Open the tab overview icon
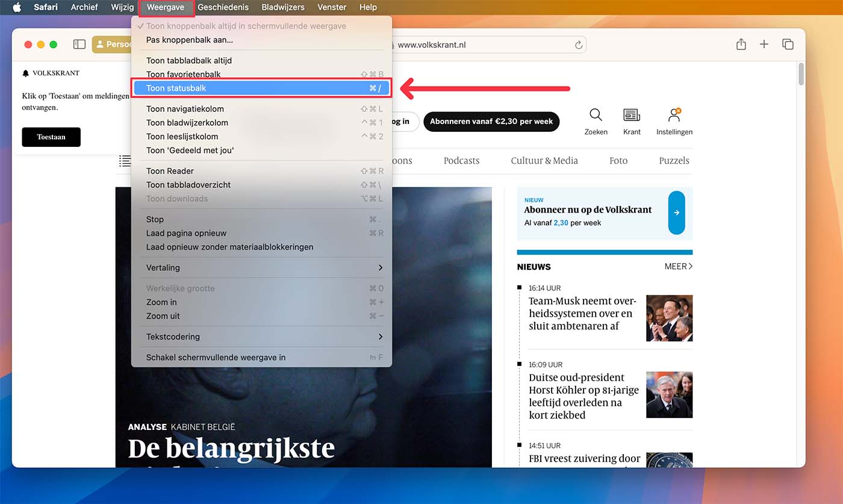 coord(787,45)
